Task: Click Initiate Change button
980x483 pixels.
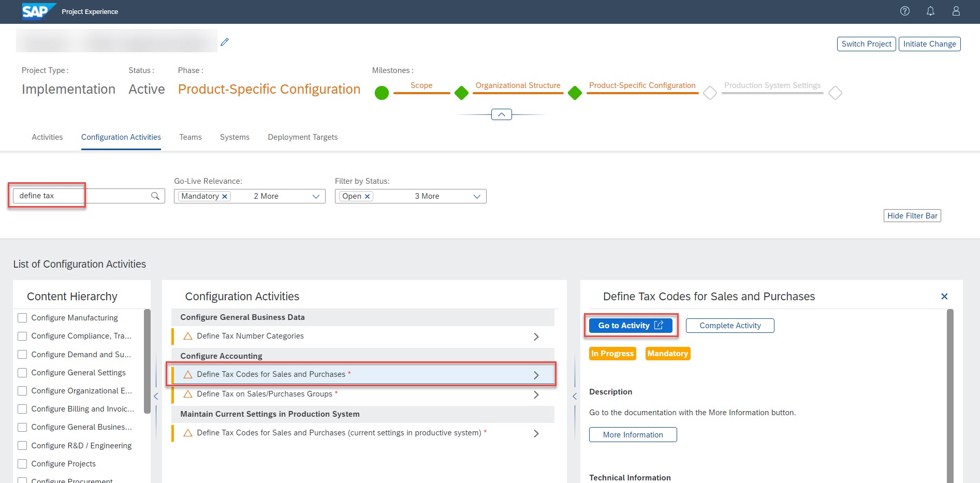Action: click(x=930, y=44)
